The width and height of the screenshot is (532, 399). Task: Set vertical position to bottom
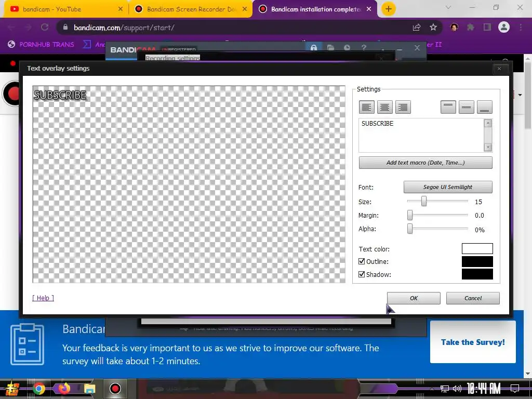485,107
